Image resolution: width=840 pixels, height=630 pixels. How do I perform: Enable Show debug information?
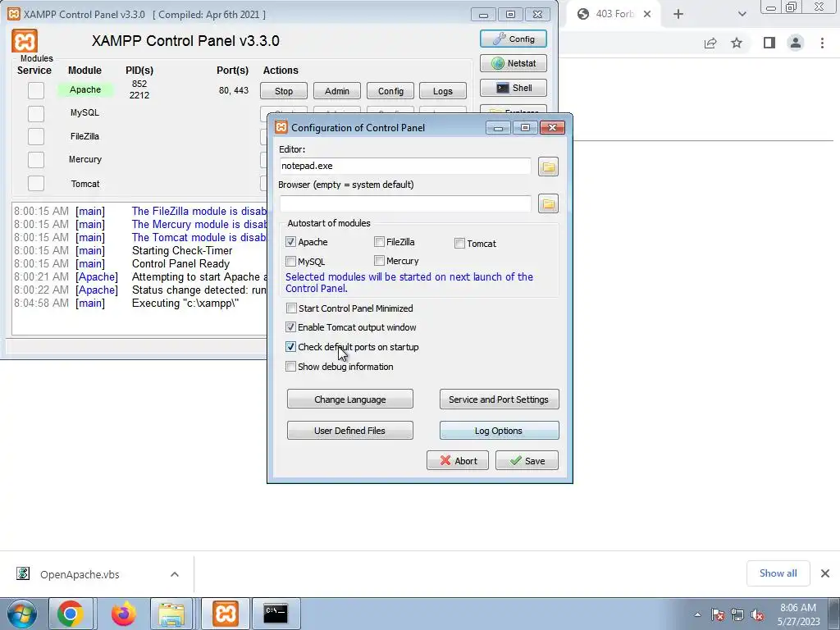coord(291,367)
